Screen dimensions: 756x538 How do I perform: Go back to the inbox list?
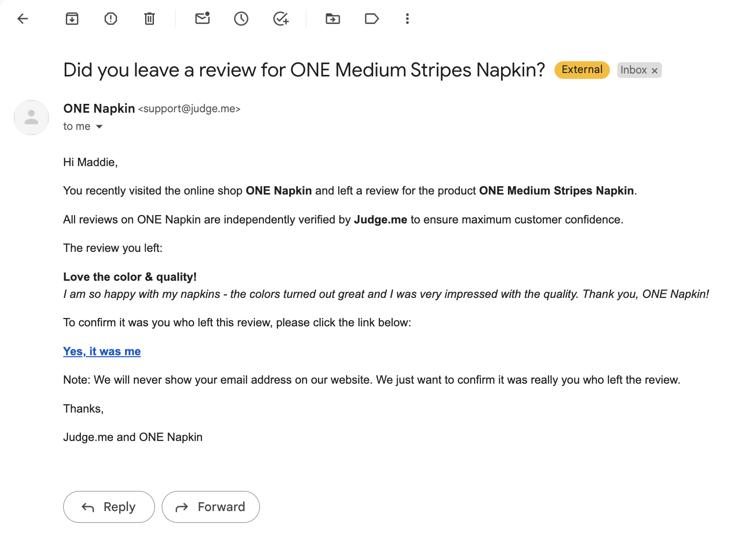tap(23, 19)
